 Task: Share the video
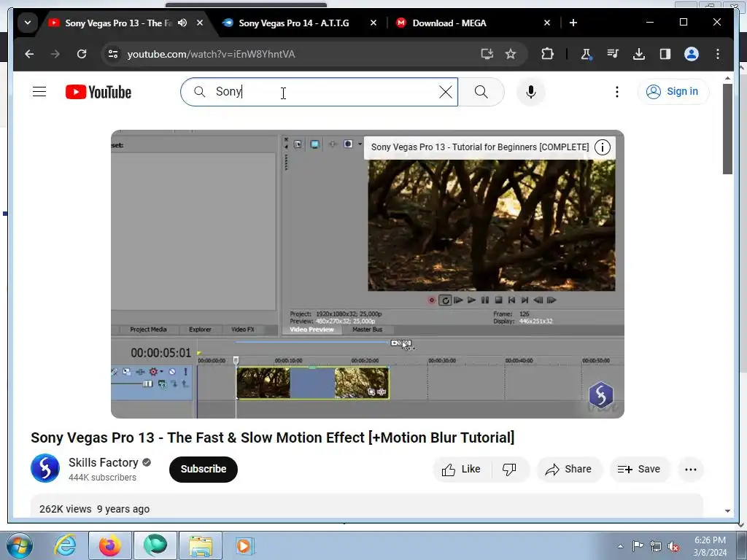pyautogui.click(x=569, y=470)
